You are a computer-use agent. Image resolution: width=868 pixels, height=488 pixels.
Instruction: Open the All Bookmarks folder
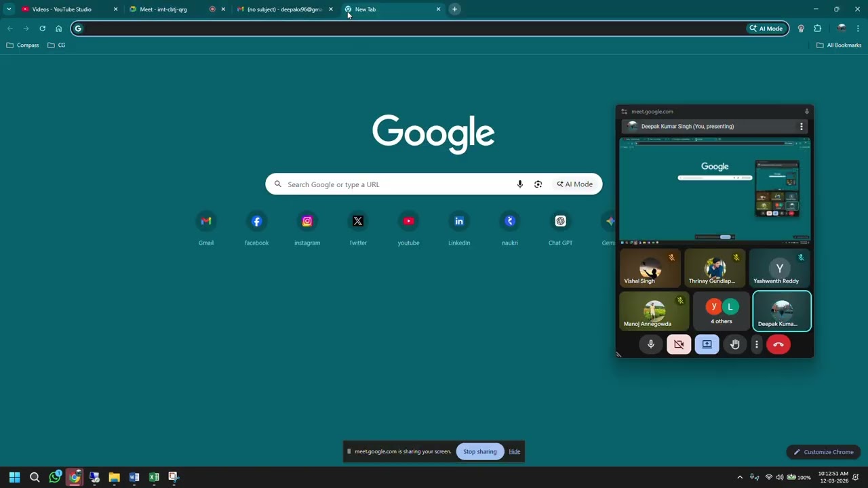[x=839, y=45]
